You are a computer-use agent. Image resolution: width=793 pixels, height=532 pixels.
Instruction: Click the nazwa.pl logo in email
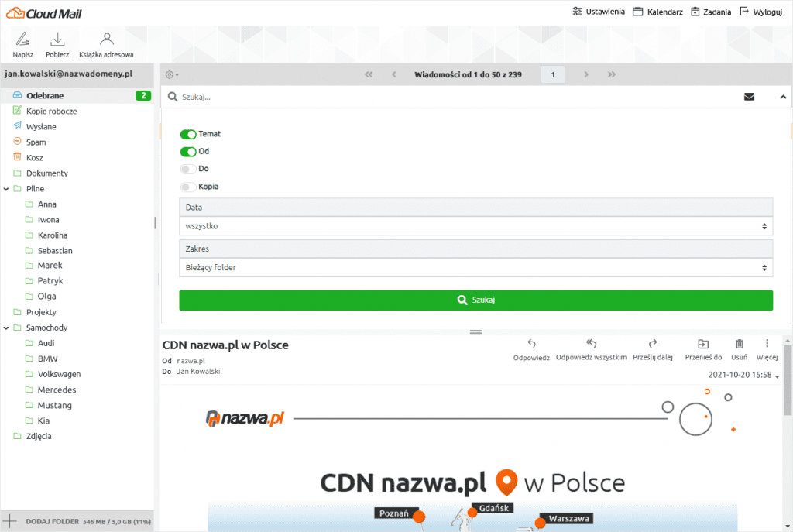click(x=245, y=418)
